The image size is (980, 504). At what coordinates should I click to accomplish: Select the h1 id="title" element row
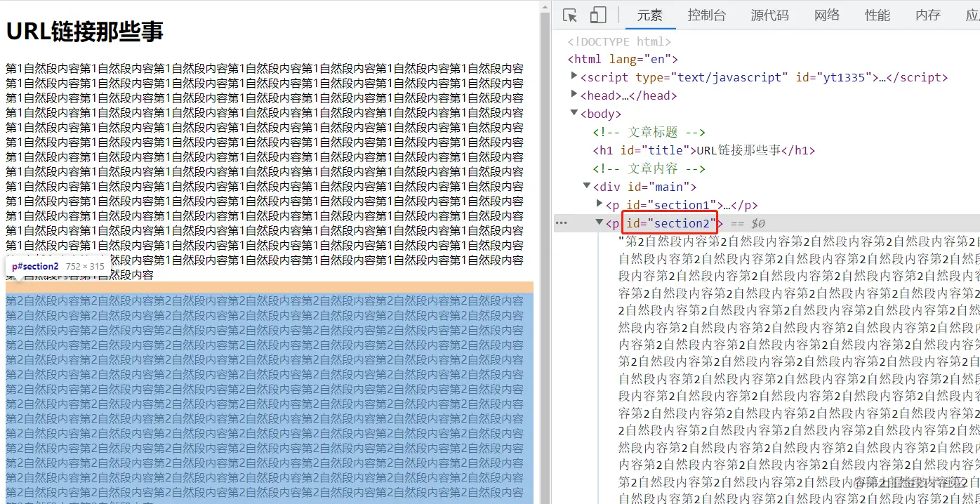point(703,150)
